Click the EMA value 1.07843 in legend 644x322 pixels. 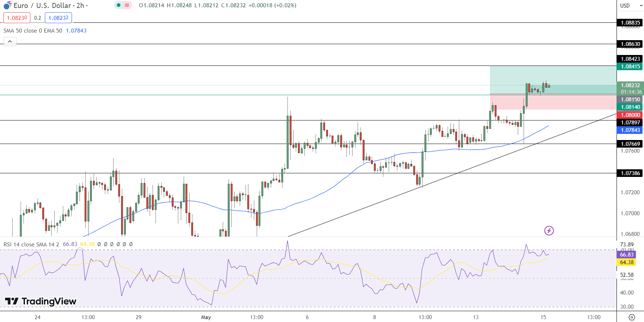(76, 31)
